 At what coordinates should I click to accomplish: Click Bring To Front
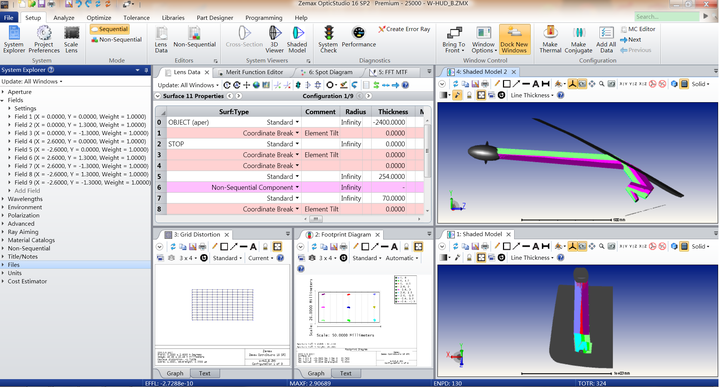[454, 39]
